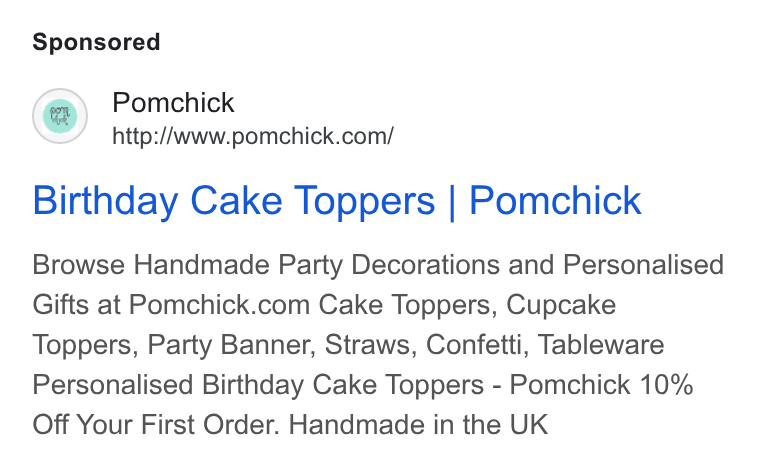The width and height of the screenshot is (760, 466).
Task: Click Pomchick at the end of the blue headline
Action: point(555,200)
